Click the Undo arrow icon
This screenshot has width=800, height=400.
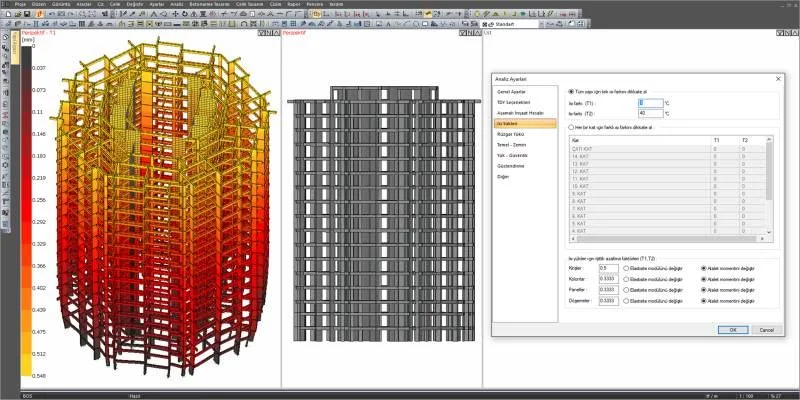52,14
